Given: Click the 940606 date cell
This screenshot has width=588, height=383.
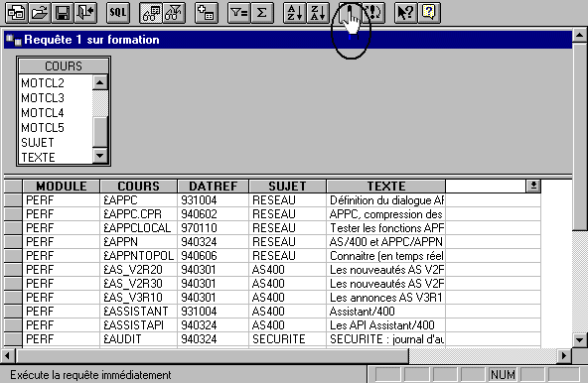Looking at the screenshot, I should [213, 256].
